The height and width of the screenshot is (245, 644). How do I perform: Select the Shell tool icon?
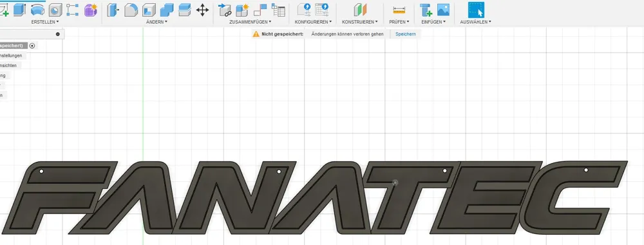pos(149,10)
